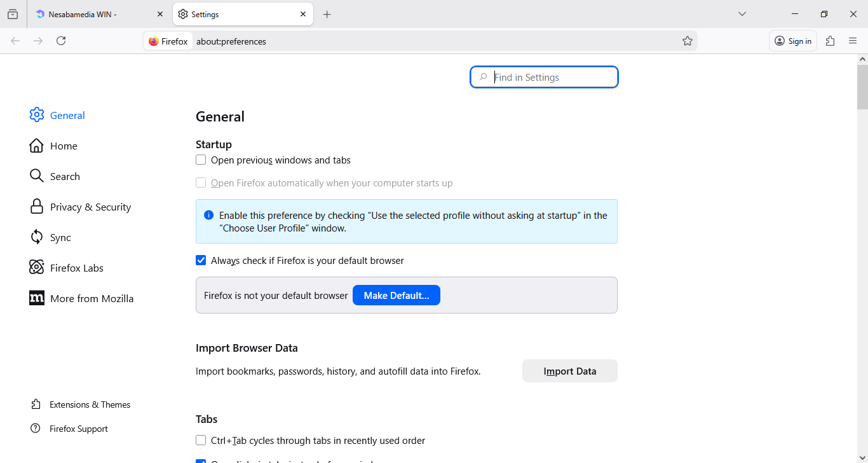
Task: Open the Extensions puzzle-piece icon in toolbar
Action: [x=830, y=41]
